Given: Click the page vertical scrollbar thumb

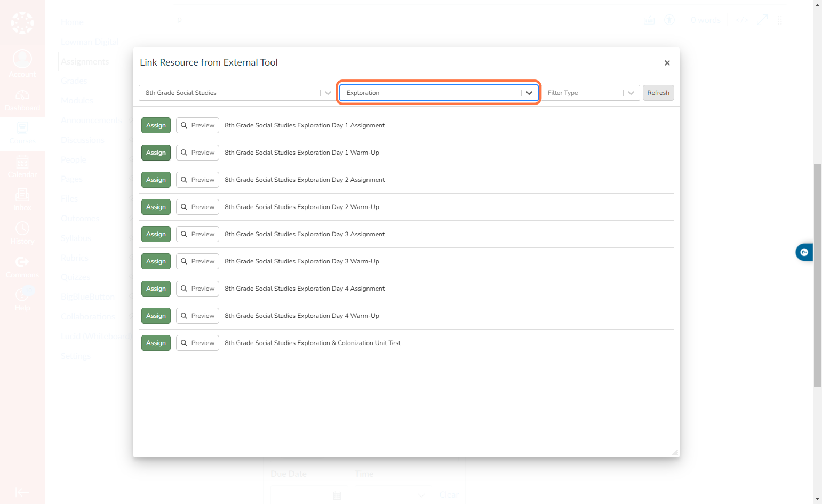Looking at the screenshot, I should (x=817, y=276).
